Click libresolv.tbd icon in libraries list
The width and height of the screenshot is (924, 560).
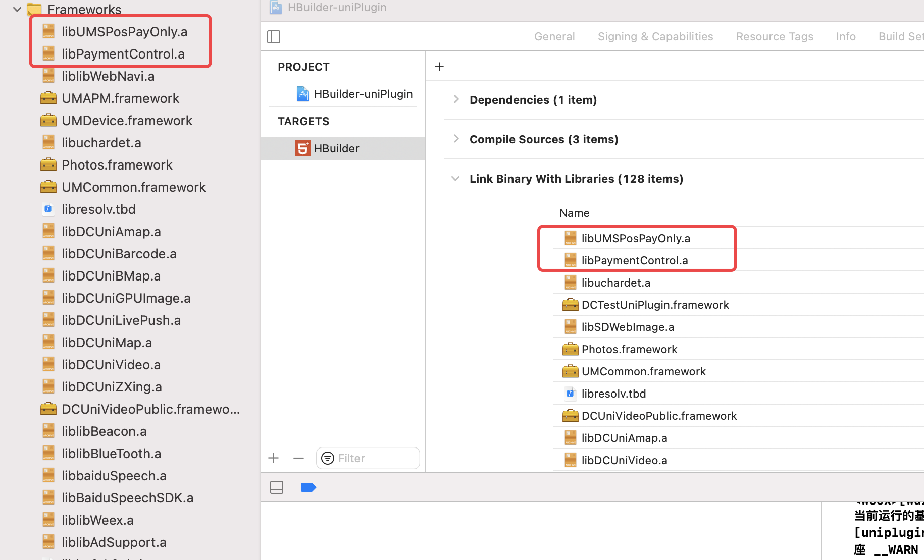coord(571,394)
